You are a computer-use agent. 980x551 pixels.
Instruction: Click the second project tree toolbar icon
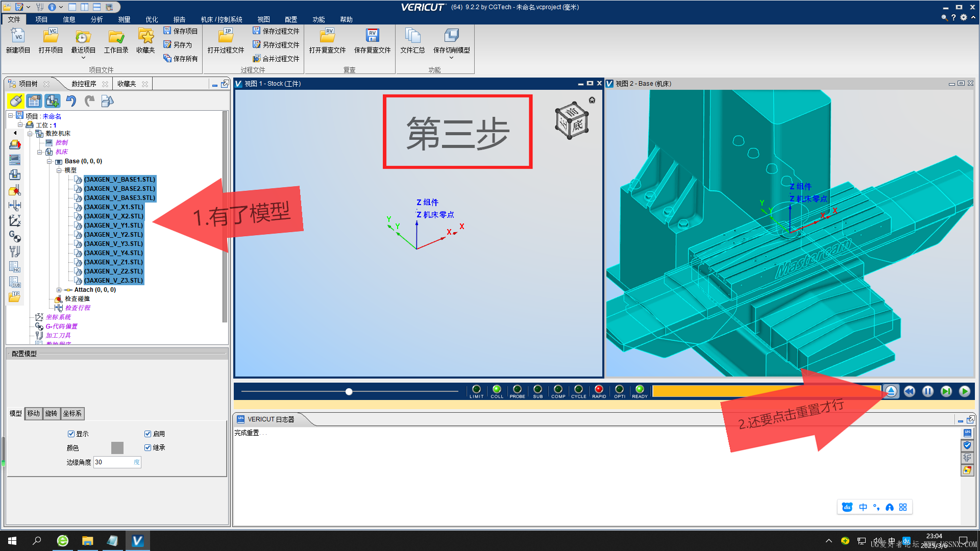pyautogui.click(x=34, y=101)
